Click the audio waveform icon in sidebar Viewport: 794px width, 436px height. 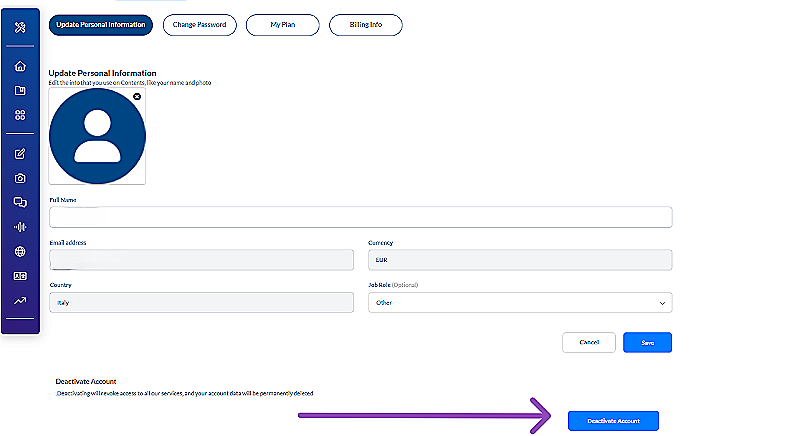[x=20, y=227]
